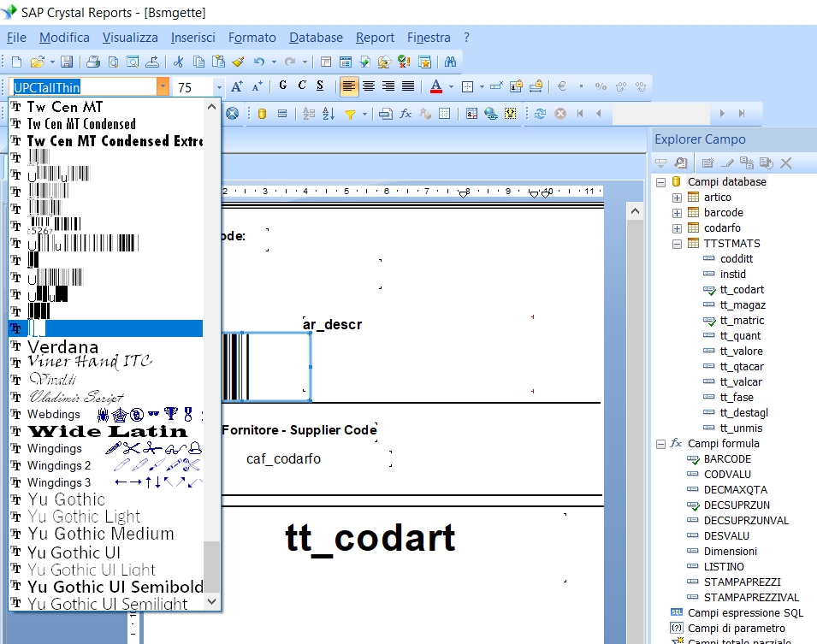Toggle center text alignment

369,86
